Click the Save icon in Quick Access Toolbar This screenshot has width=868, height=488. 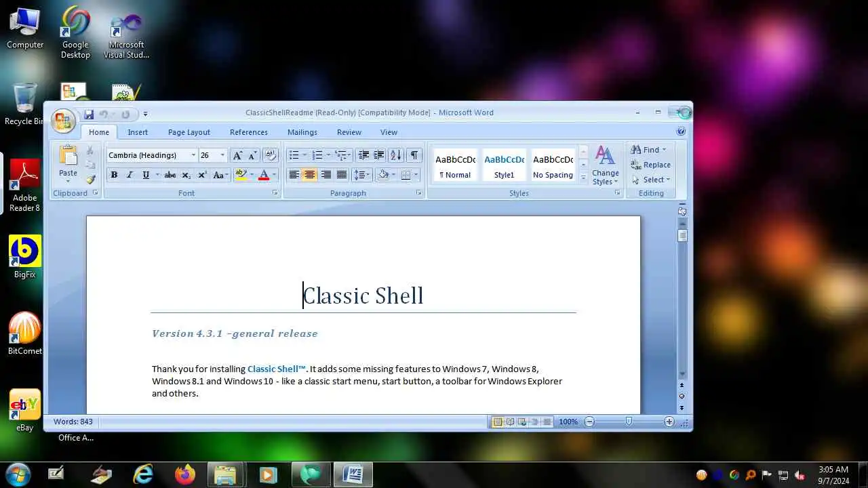point(89,114)
